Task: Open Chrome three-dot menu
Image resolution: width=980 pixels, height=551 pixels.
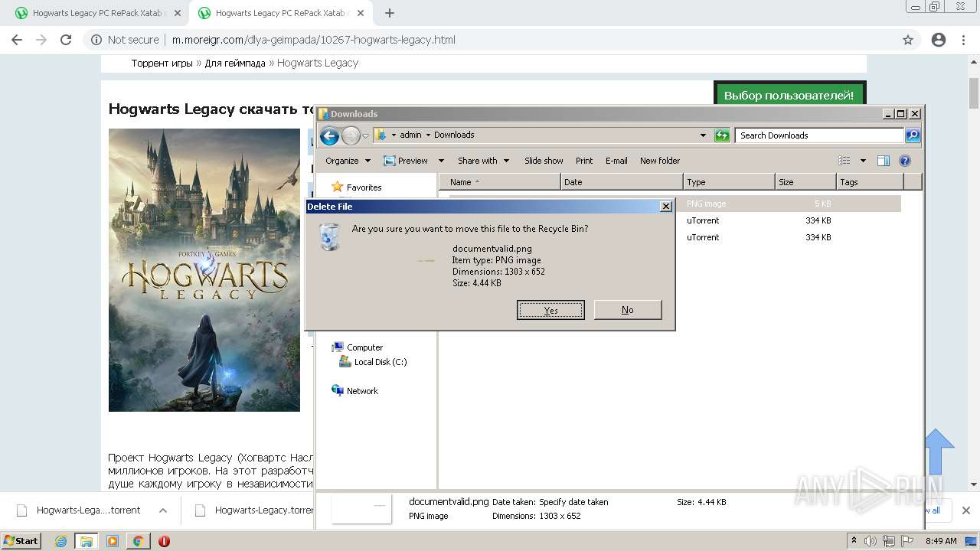Action: tap(963, 40)
